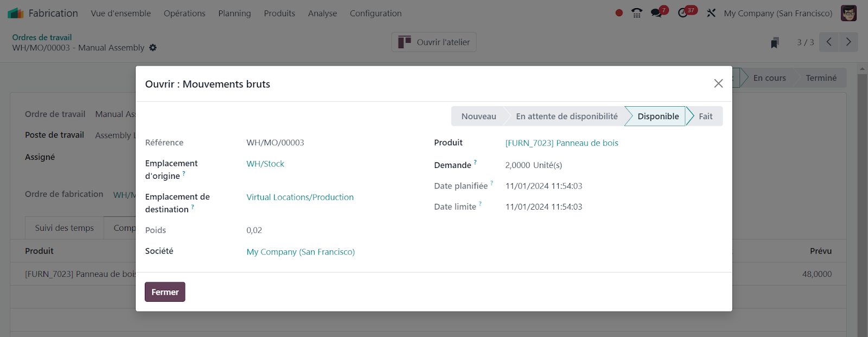
Task: Open the Configuration menu
Action: tap(375, 13)
